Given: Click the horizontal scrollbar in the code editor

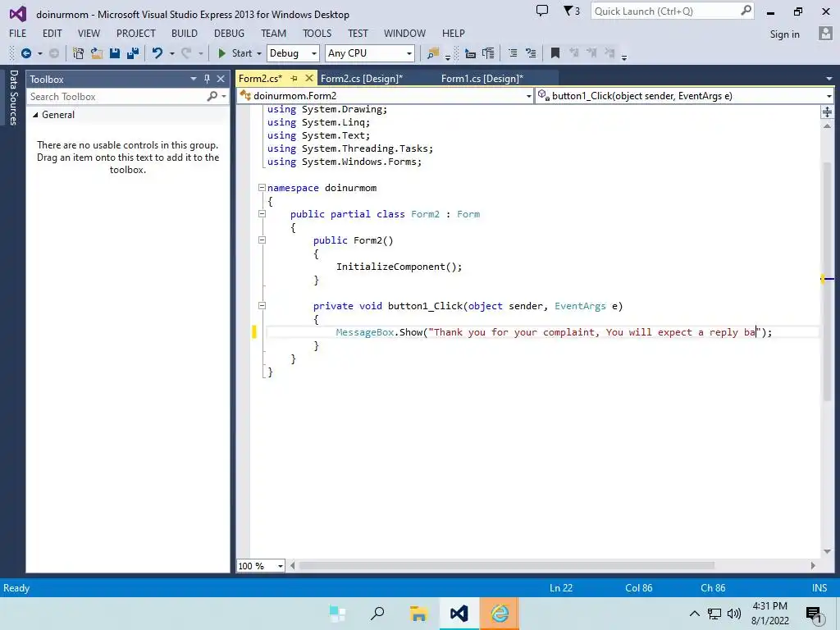Looking at the screenshot, I should [506, 566].
